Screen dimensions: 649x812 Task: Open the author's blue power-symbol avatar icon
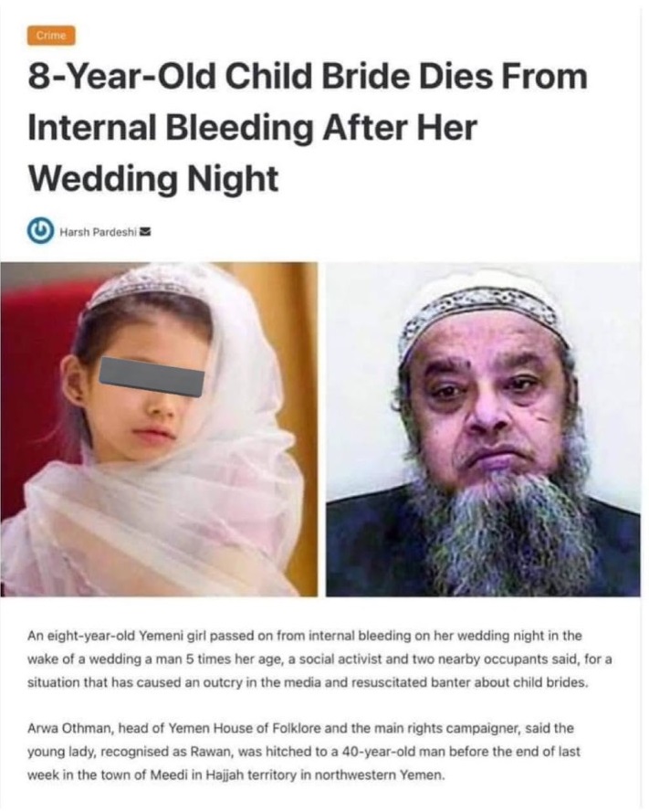[41, 231]
